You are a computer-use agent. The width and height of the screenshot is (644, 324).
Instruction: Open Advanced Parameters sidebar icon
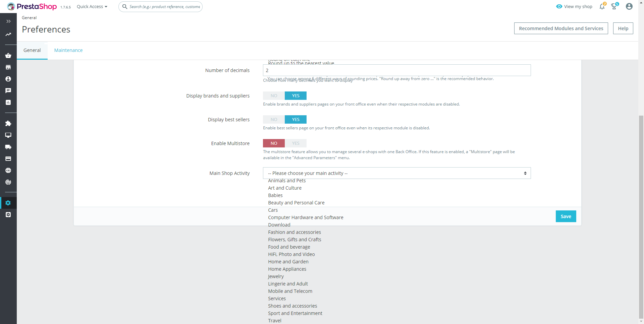coord(8,215)
